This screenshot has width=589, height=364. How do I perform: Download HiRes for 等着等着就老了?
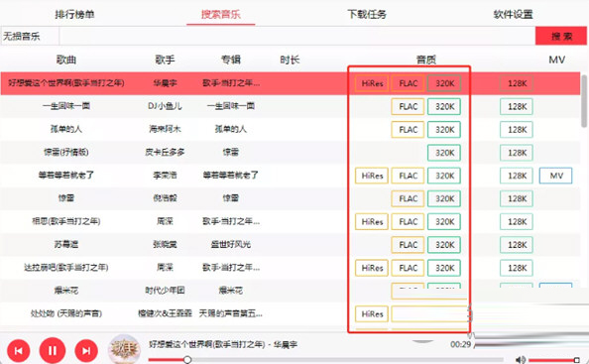[x=372, y=176]
